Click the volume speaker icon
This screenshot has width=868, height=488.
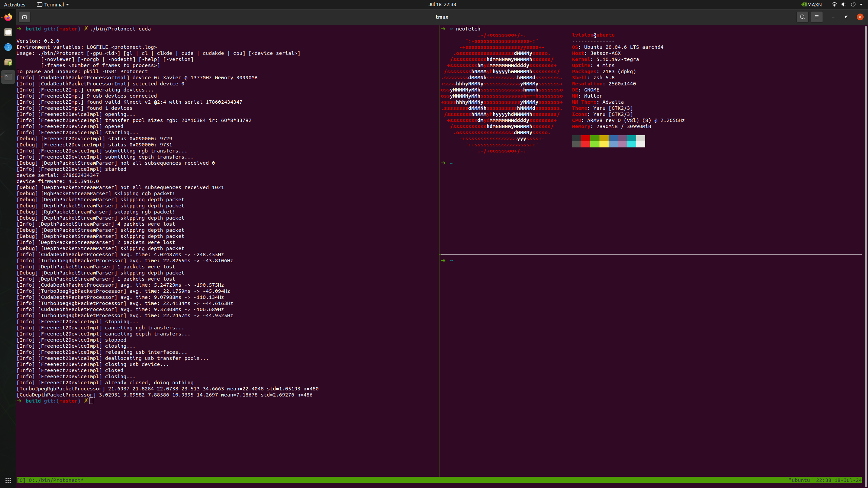(844, 4)
